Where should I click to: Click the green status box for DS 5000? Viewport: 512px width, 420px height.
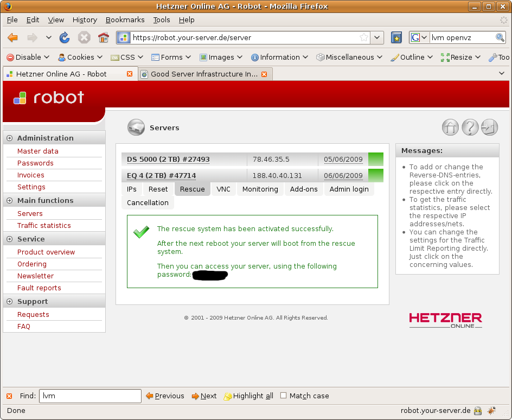[376, 159]
